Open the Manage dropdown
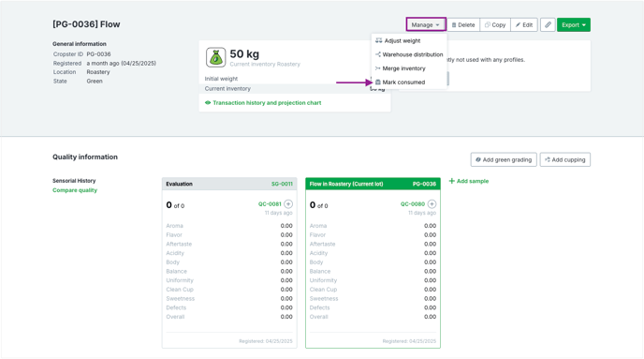Viewport: 644px width, 359px height. [426, 24]
